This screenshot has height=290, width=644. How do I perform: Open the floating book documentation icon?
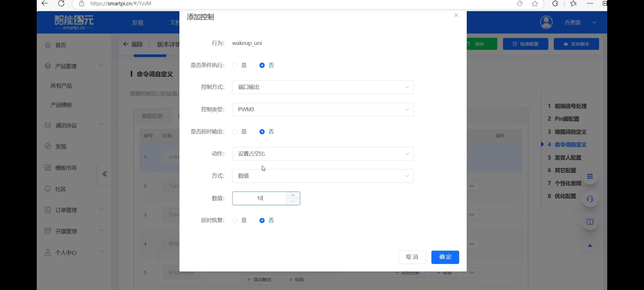(590, 222)
